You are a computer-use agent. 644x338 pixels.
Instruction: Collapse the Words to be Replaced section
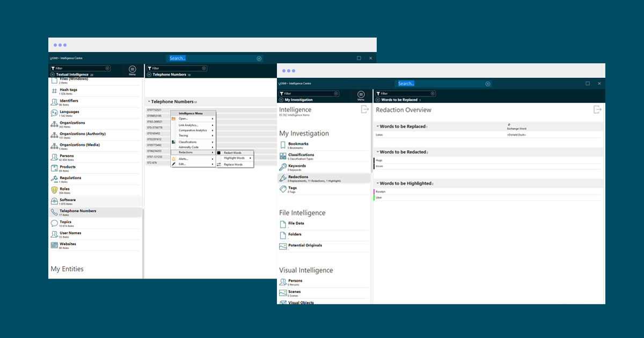click(x=377, y=127)
